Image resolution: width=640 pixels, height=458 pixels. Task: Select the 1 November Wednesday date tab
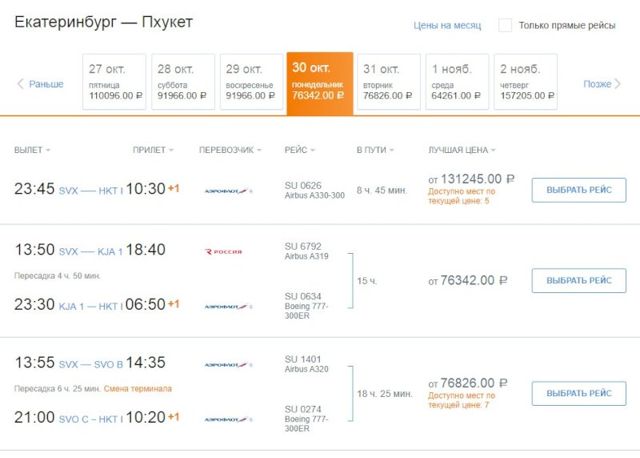[457, 82]
